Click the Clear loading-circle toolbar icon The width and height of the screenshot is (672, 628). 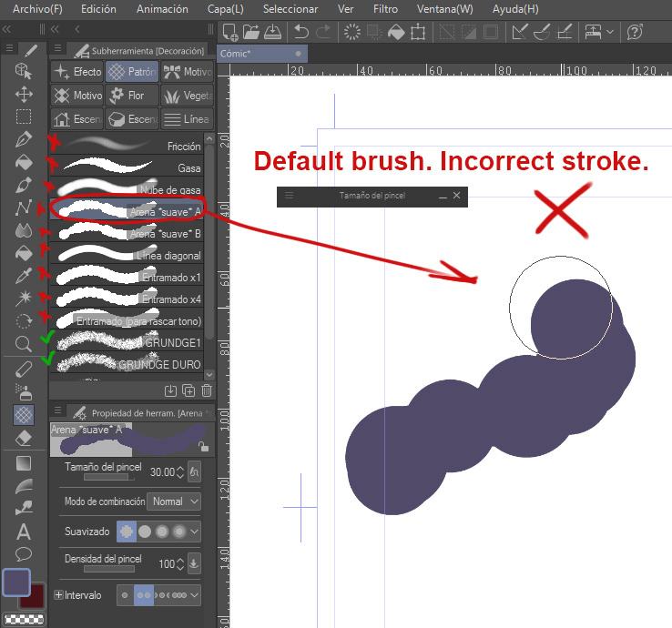[x=352, y=32]
